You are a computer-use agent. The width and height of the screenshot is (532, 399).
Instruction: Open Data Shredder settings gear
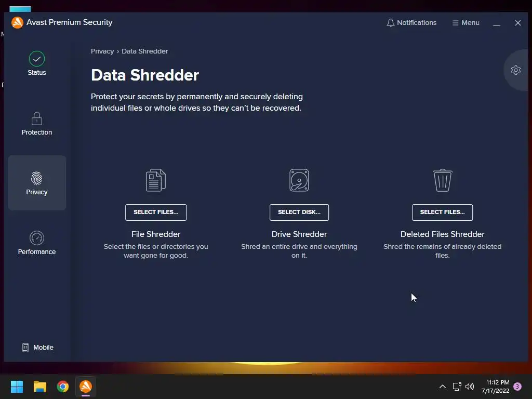(516, 70)
